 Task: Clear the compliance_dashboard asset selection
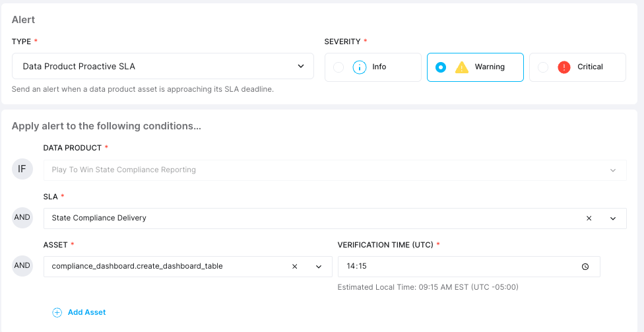click(x=295, y=267)
